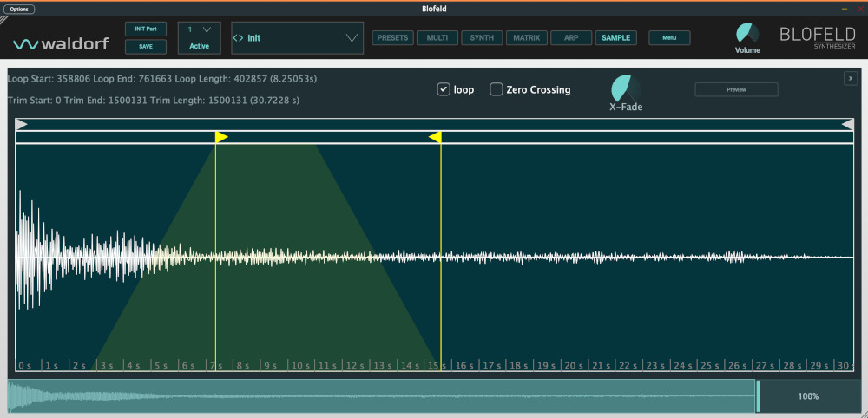Click the Preview button

(x=736, y=89)
